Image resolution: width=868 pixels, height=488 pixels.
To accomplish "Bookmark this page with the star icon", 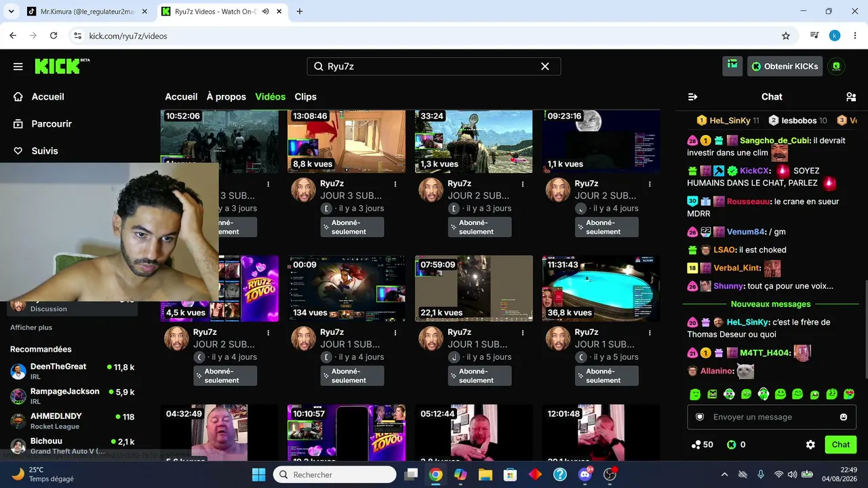I will (x=786, y=36).
